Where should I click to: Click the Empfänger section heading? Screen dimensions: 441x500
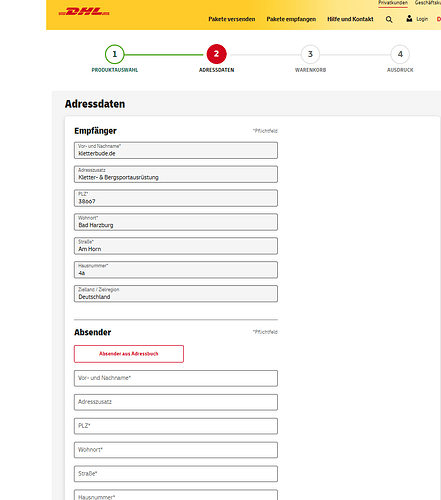pos(95,131)
